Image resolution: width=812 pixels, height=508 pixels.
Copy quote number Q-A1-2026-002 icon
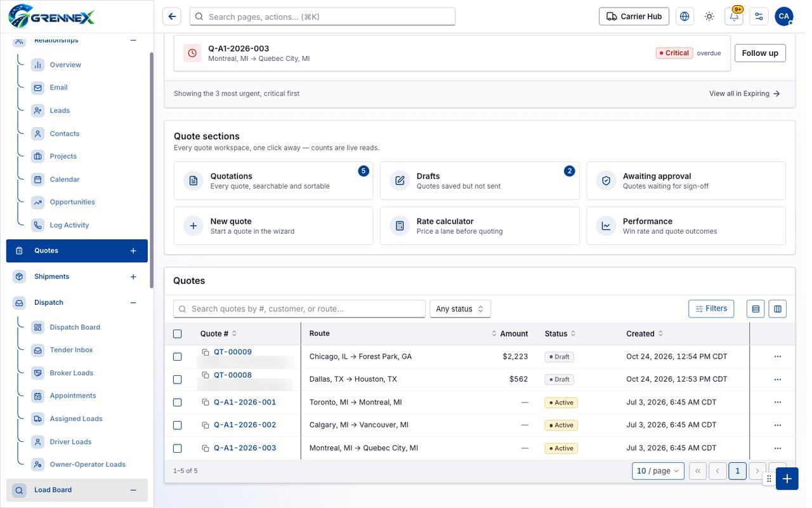(206, 425)
